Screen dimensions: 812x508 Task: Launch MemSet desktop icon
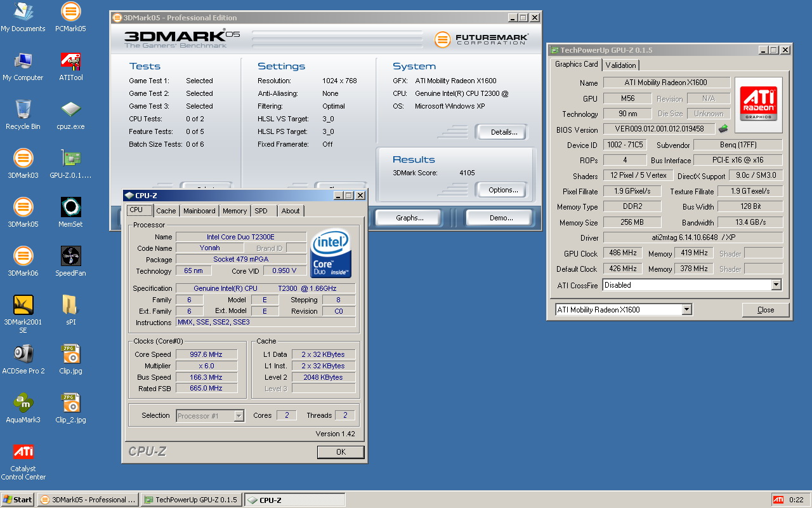[x=70, y=213]
